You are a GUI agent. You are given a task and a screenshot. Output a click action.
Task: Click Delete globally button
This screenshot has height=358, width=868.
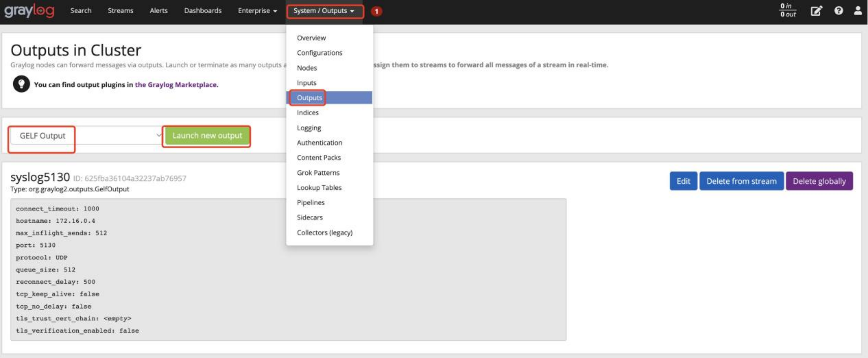tap(819, 181)
